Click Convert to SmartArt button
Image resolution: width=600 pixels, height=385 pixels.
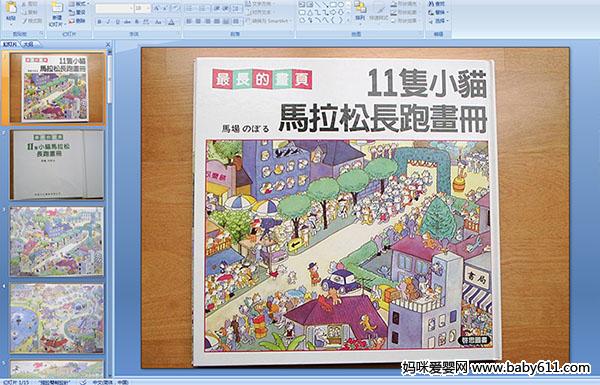click(x=269, y=21)
